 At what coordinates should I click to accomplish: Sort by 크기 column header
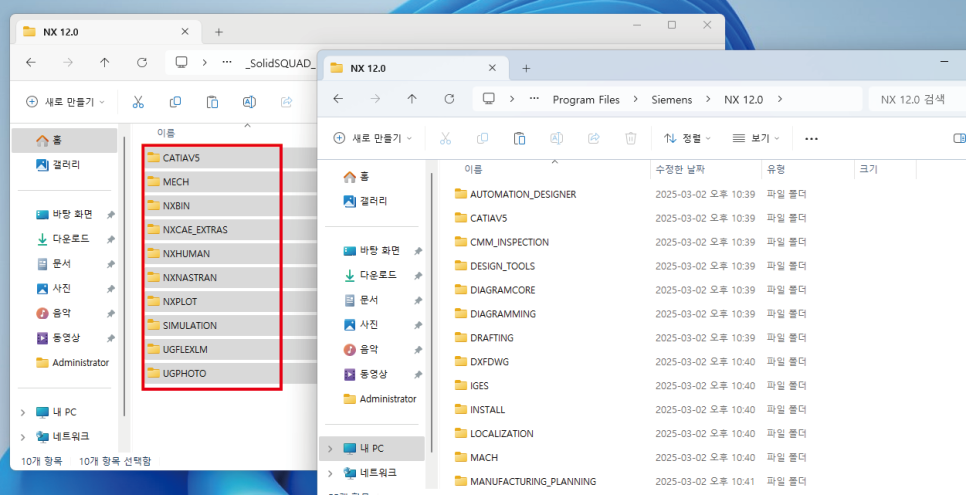pyautogui.click(x=885, y=169)
